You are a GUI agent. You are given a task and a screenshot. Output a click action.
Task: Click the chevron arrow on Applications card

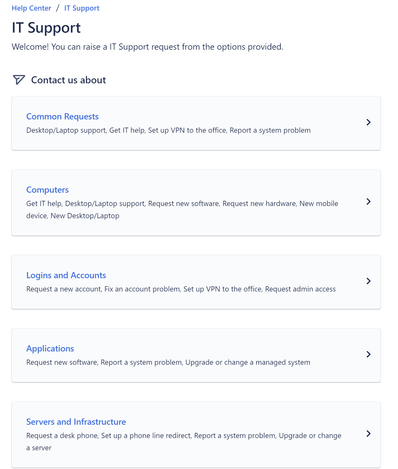coord(368,354)
